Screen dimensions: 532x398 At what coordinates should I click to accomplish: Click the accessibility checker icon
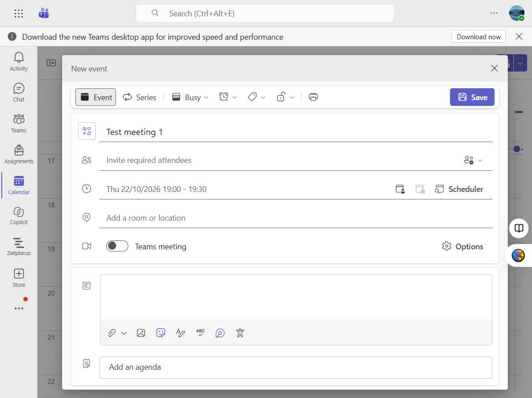click(240, 333)
